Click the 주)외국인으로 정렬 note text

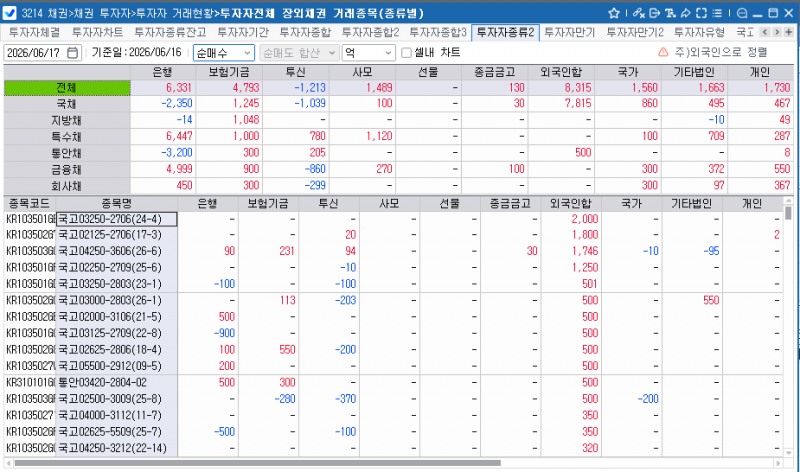[721, 52]
